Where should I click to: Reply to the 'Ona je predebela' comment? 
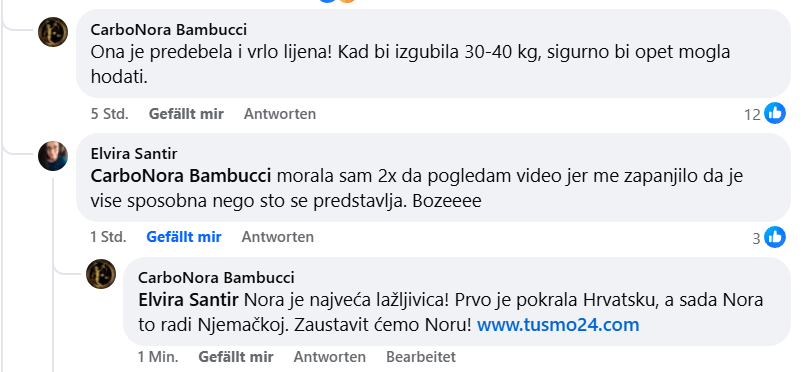coord(280,114)
